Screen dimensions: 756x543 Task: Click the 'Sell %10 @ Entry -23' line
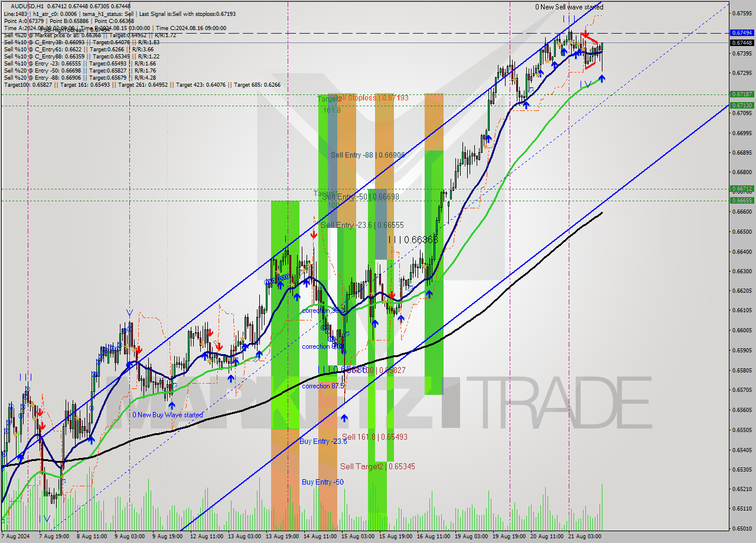pos(80,63)
